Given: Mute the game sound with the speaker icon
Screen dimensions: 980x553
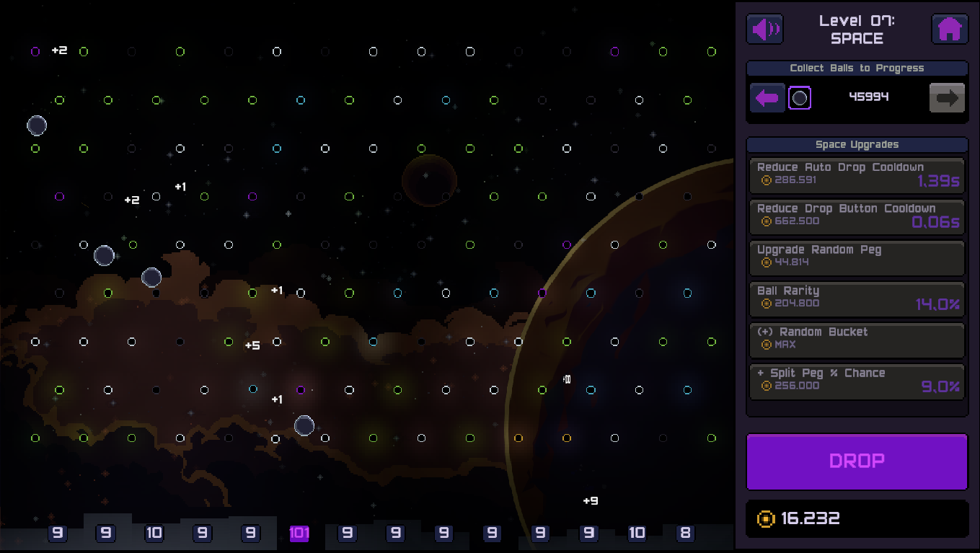Looking at the screenshot, I should (764, 30).
